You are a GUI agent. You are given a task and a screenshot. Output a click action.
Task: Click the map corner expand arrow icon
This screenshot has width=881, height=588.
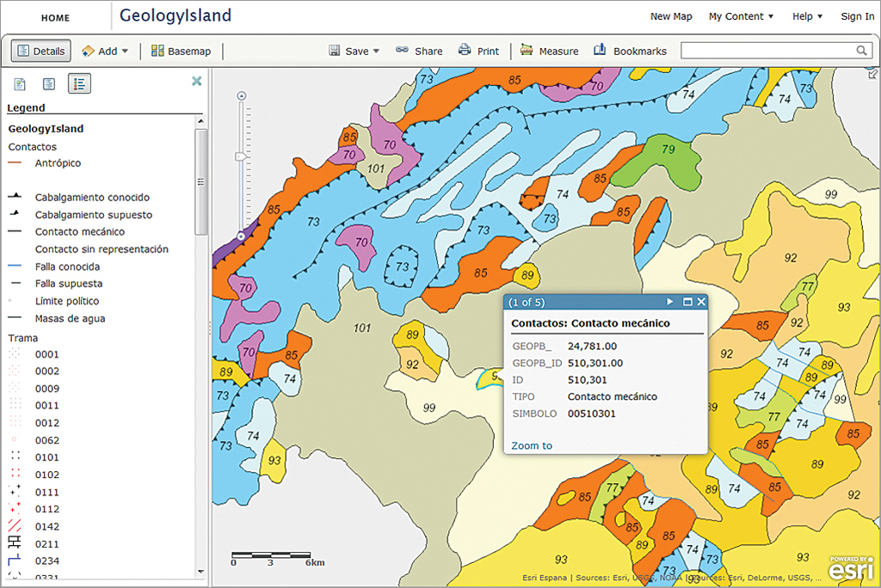[x=872, y=74]
